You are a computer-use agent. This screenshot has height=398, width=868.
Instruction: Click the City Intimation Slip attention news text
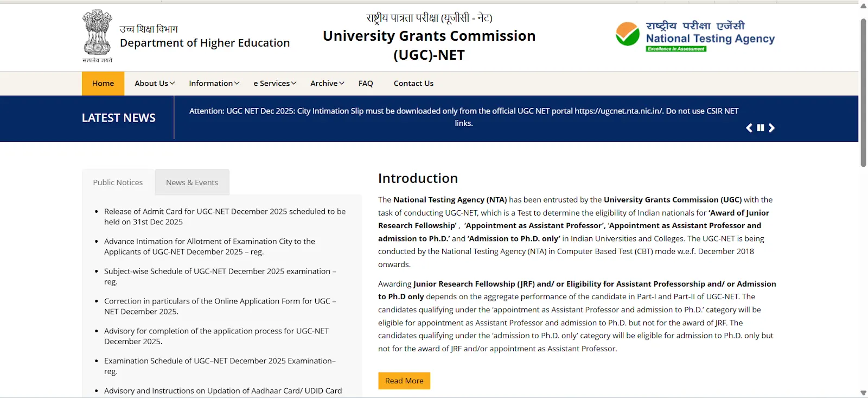464,117
